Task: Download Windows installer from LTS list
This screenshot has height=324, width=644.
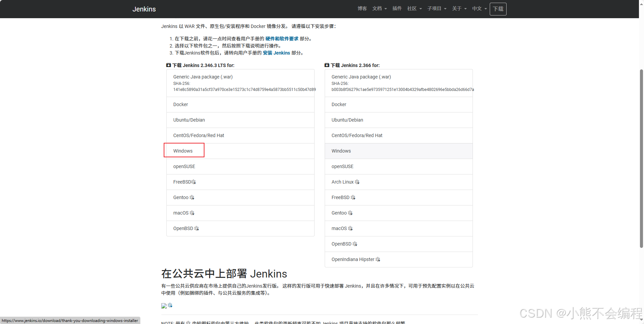Action: pyautogui.click(x=240, y=151)
